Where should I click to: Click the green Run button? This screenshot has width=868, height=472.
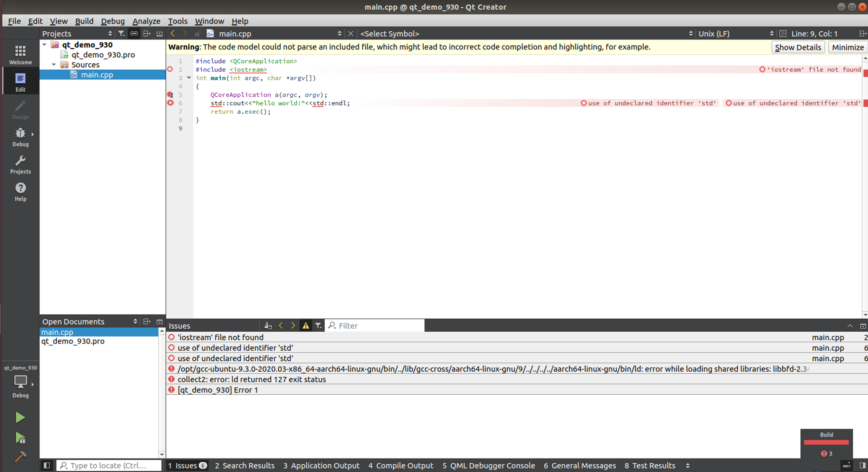pyautogui.click(x=20, y=417)
